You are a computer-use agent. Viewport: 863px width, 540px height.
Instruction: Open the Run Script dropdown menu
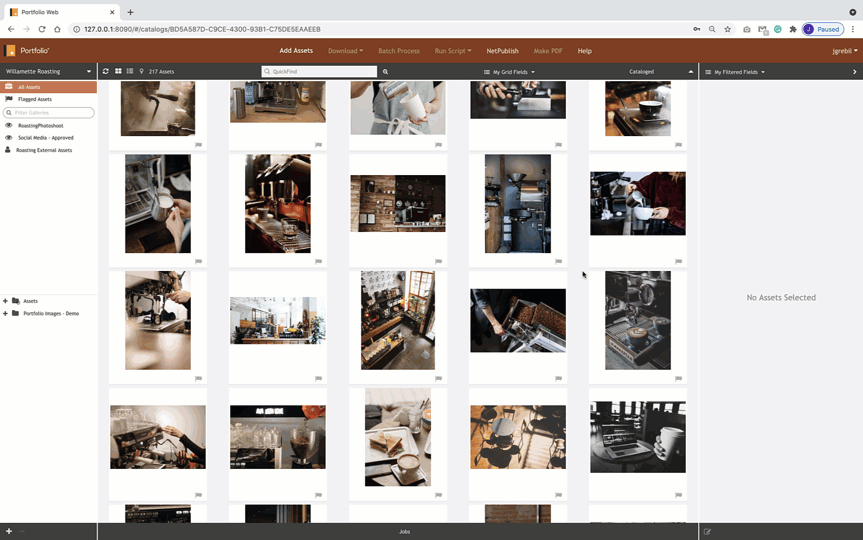[452, 51]
